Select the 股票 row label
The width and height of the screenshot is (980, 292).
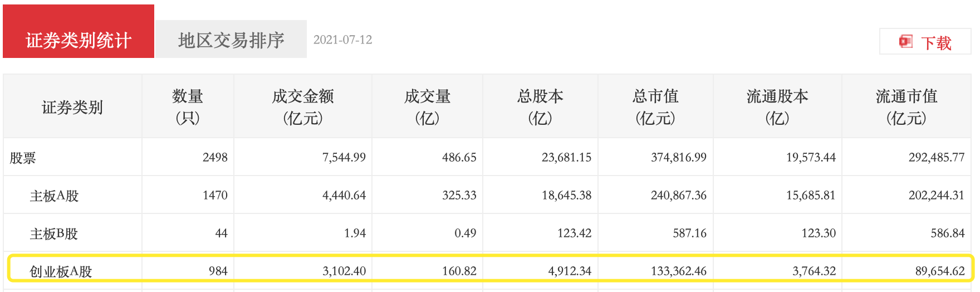[x=23, y=158]
